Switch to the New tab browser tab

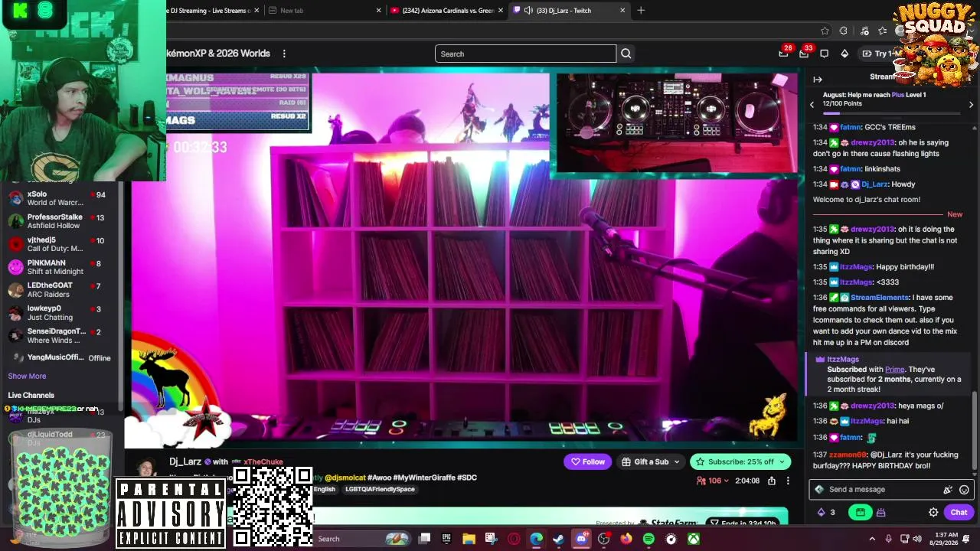point(324,11)
